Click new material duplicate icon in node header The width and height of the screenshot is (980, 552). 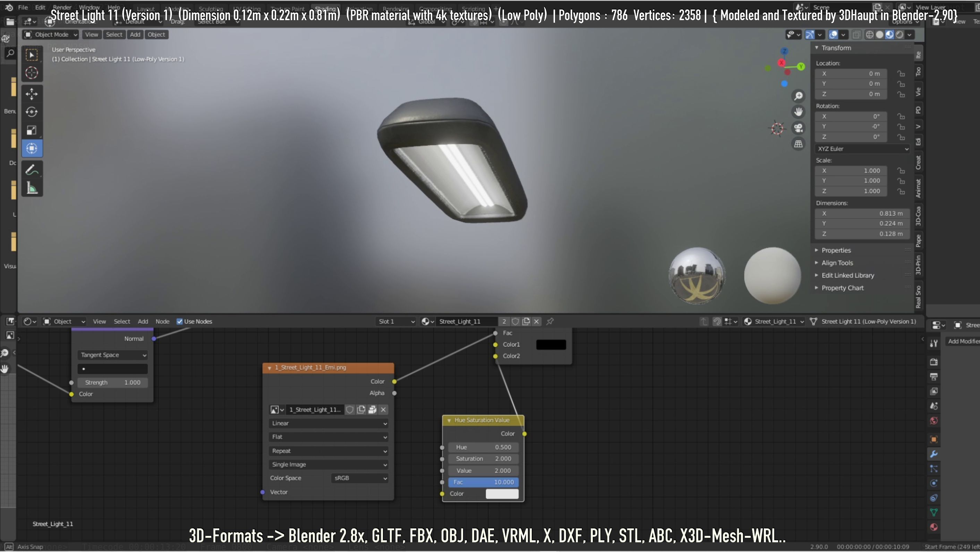click(526, 321)
